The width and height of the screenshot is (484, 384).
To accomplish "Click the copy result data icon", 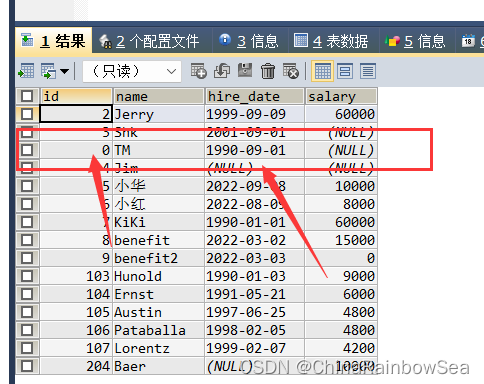I will click(48, 71).
